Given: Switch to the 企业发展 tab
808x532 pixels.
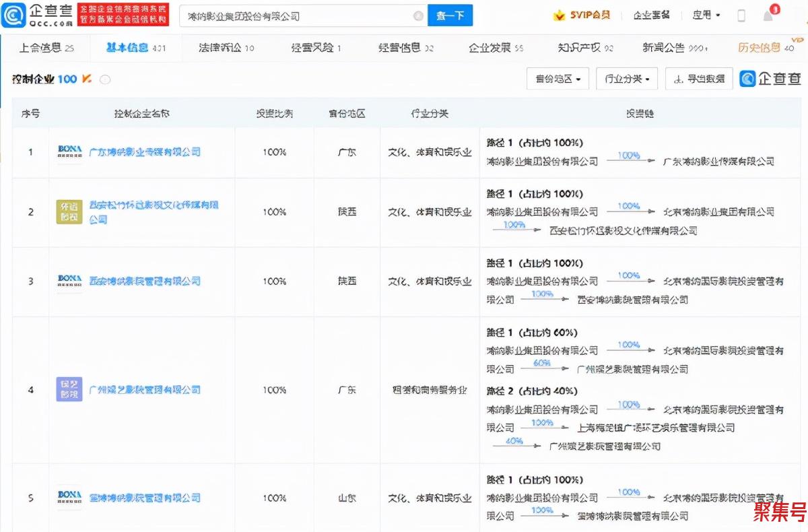Looking at the screenshot, I should click(496, 48).
